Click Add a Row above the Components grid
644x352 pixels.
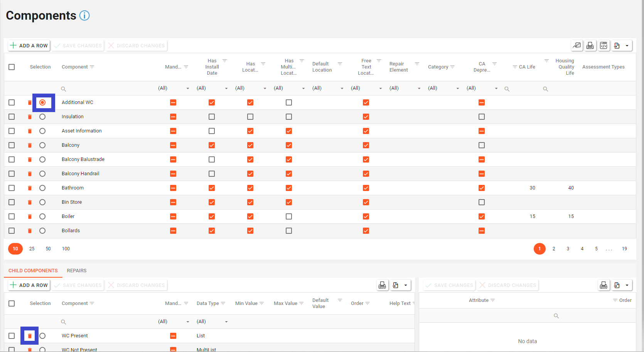click(29, 45)
